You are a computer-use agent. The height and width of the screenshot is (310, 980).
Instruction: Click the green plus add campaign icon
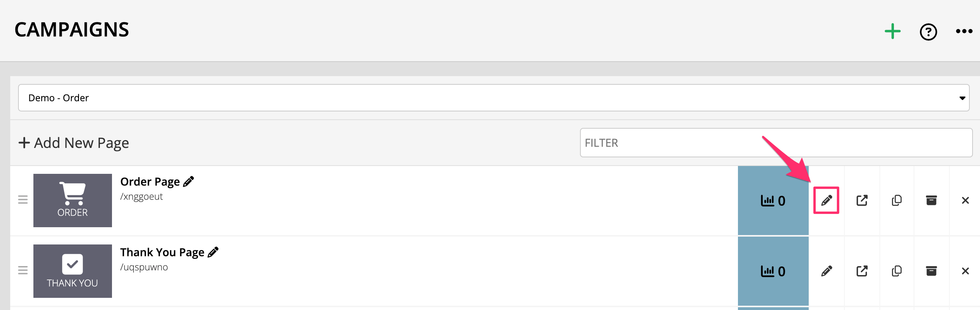click(x=892, y=31)
